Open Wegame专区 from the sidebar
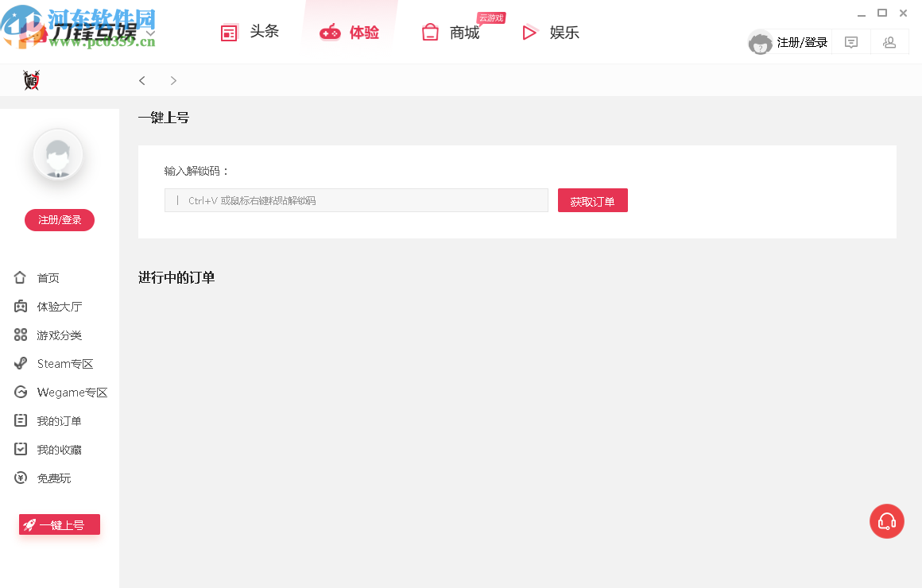 point(21,392)
